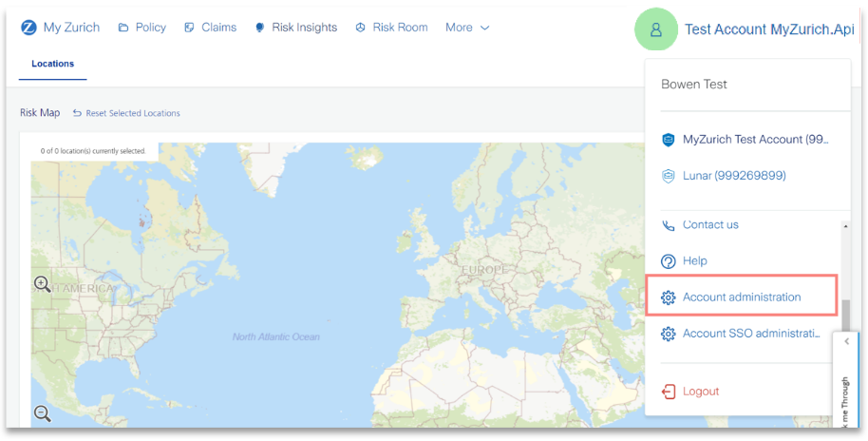Click the Help question mark icon
Viewport: 868px width, 441px height.
point(669,261)
